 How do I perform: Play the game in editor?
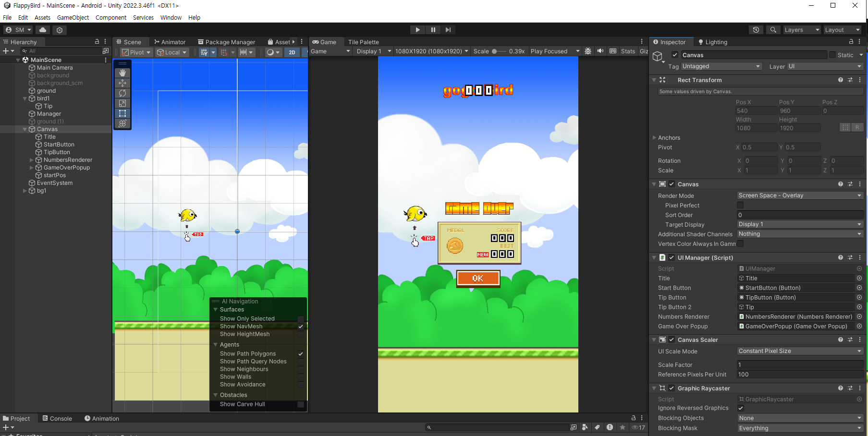coord(417,30)
